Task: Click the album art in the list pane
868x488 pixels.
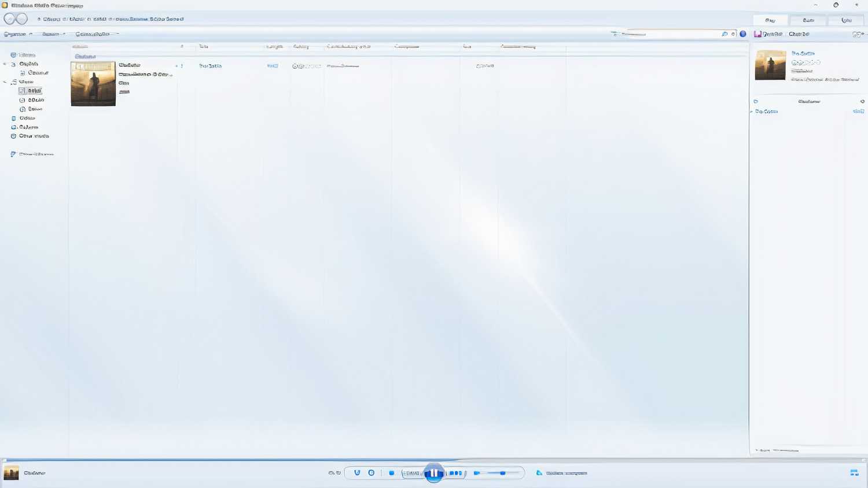Action: pyautogui.click(x=770, y=65)
